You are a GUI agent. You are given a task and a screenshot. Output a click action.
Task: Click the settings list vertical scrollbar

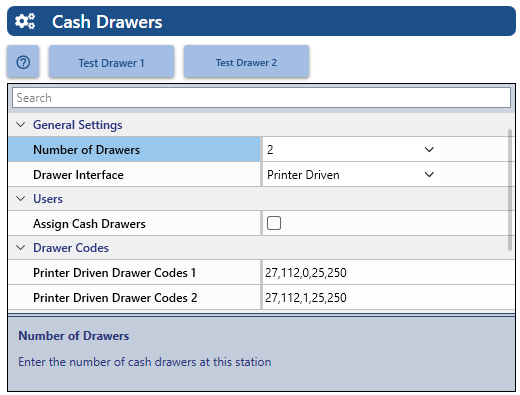510,190
